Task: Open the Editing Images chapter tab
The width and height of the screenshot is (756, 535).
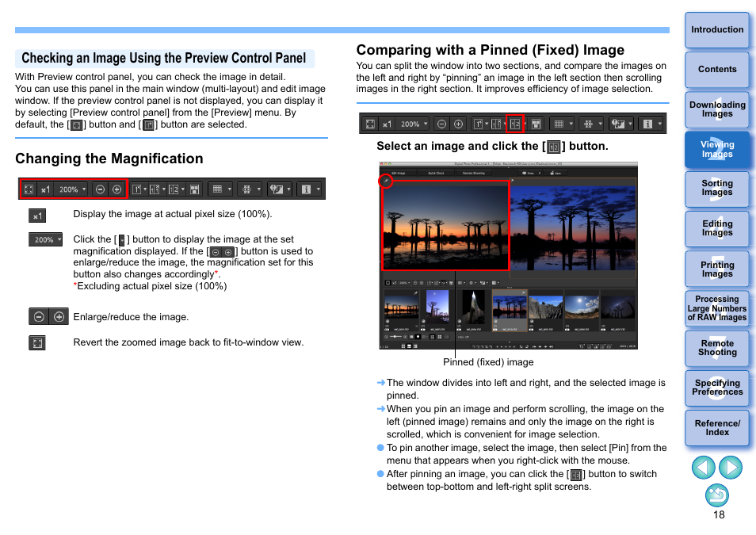Action: [717, 228]
